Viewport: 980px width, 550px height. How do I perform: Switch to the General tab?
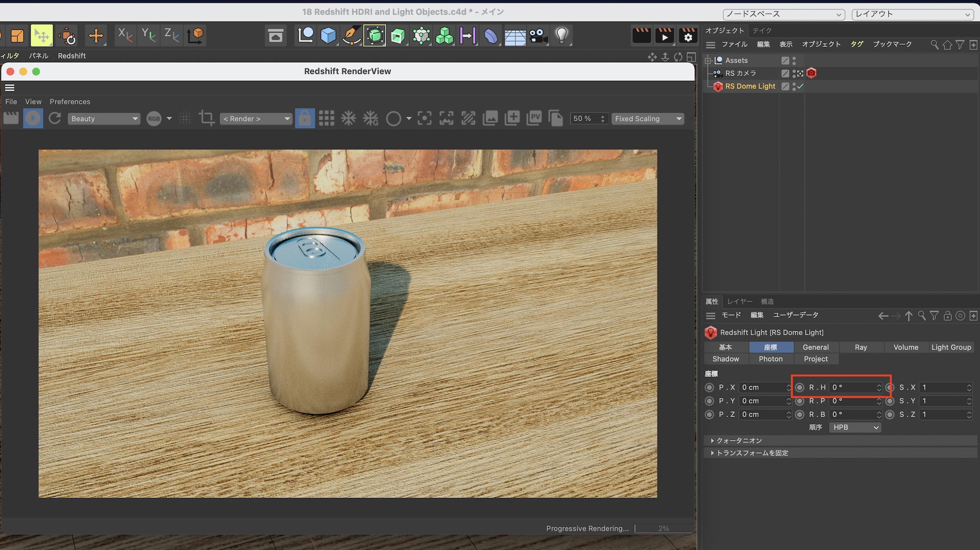(815, 347)
